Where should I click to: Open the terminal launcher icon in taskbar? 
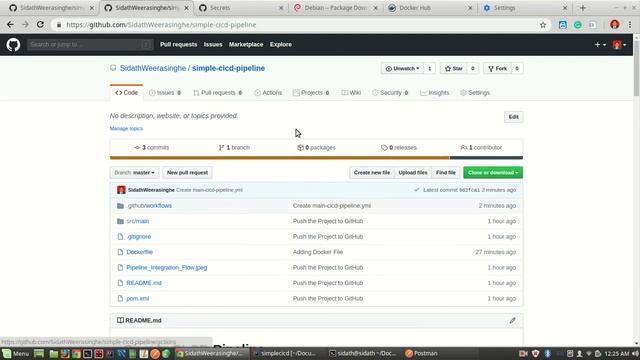(x=87, y=353)
